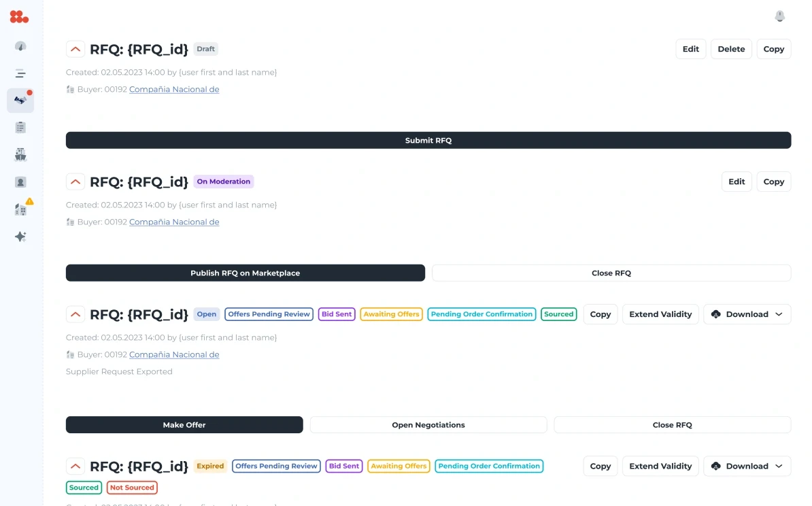This screenshot has height=506, width=812.
Task: Open Compañia Nacional de link in On Moderation RFQ
Action: tap(174, 222)
